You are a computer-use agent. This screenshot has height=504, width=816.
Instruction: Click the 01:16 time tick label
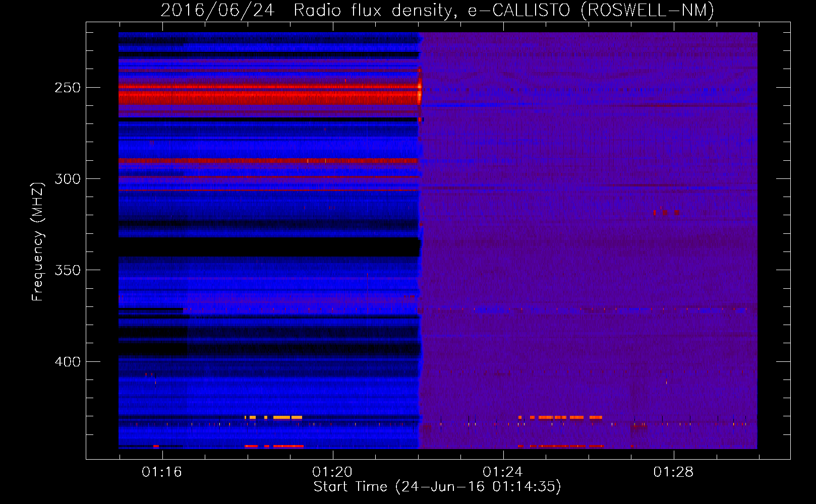[x=162, y=472]
